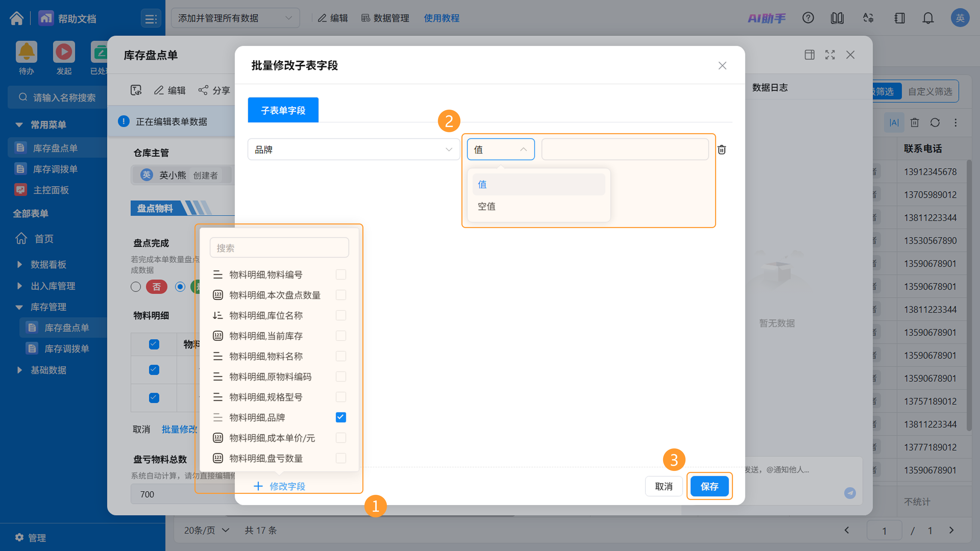Click 取消 button in dialog
This screenshot has height=551, width=980.
[664, 486]
